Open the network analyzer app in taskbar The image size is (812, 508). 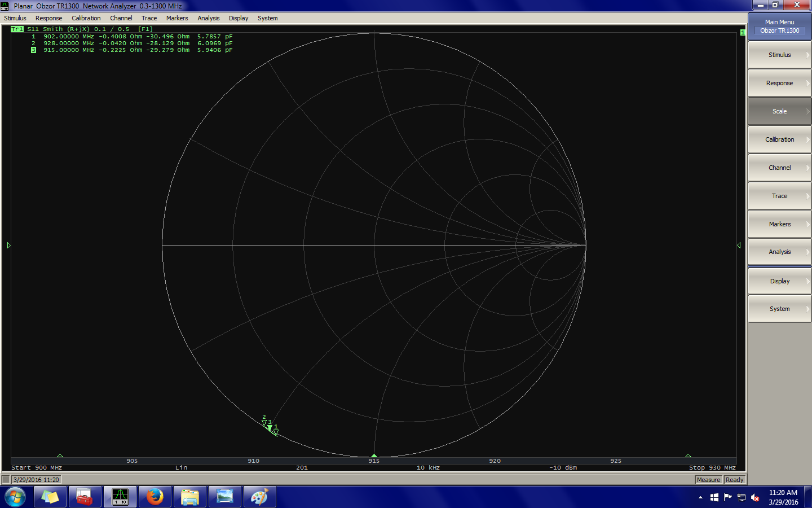pos(120,497)
